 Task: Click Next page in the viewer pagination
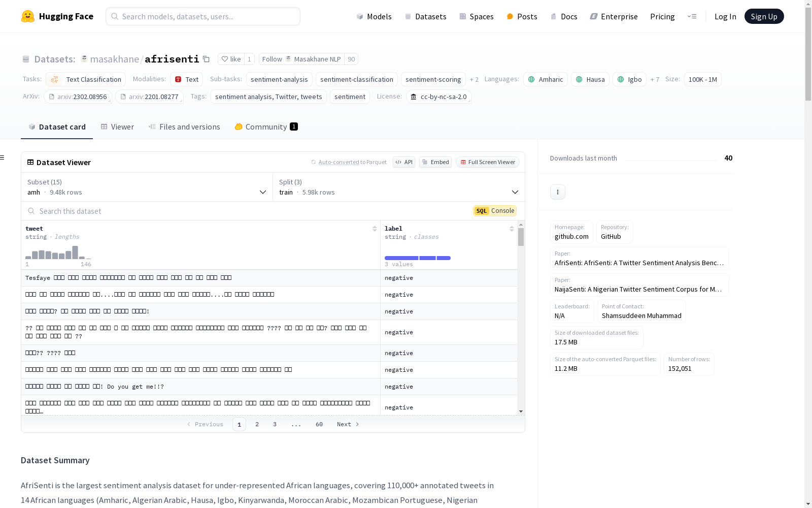[348, 424]
